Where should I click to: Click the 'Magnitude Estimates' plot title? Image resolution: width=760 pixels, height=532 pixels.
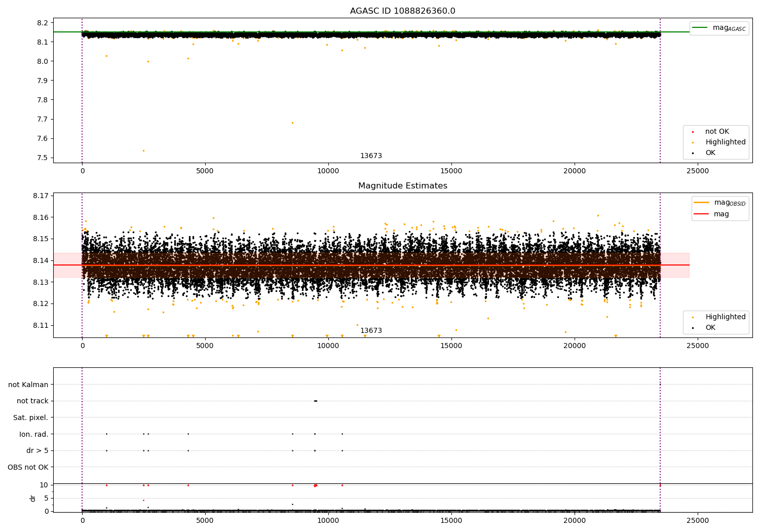tap(402, 186)
